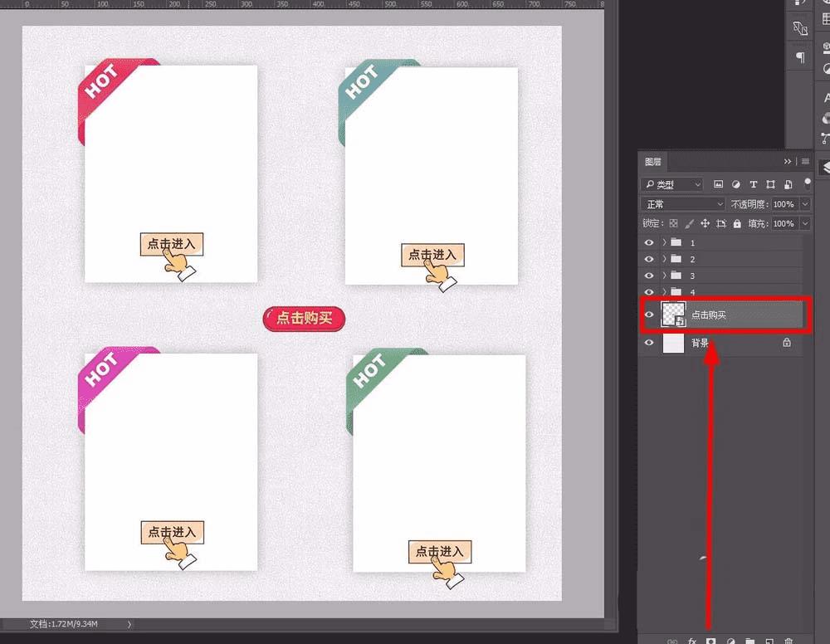The height and width of the screenshot is (644, 830).
Task: Click the lock position move icon
Action: [705, 223]
